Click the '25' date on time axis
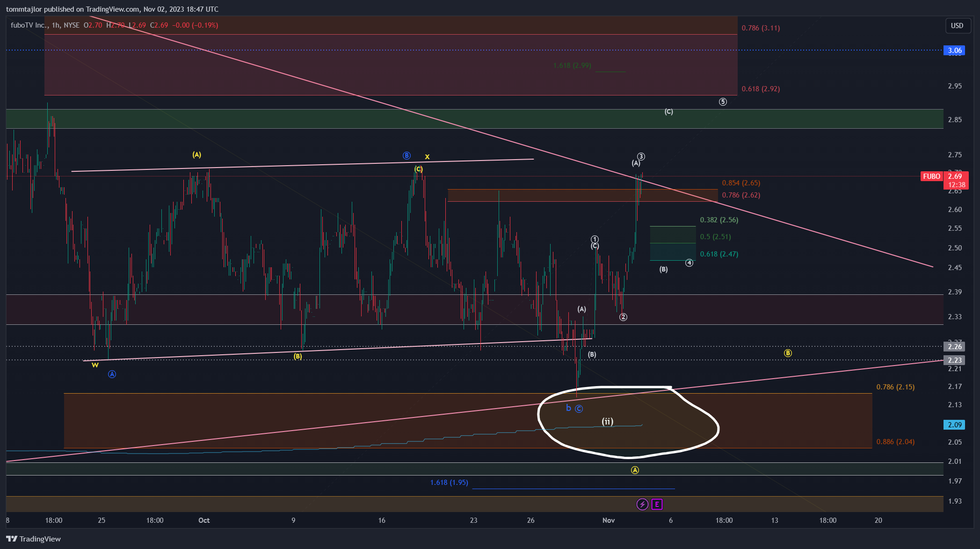980x549 pixels. coord(102,520)
